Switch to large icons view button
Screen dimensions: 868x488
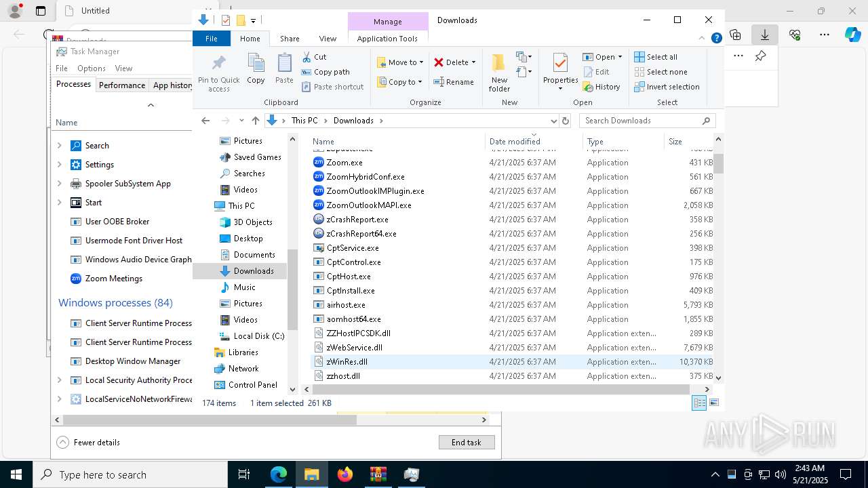[x=713, y=403]
